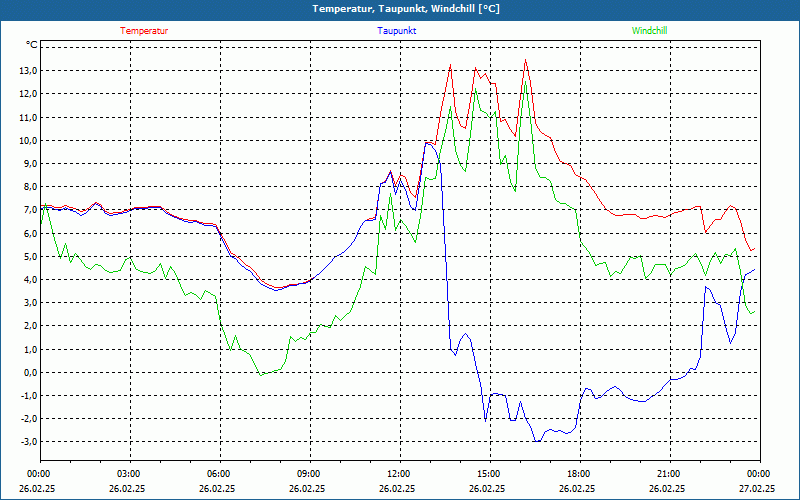
Task: Click the 5,0 y-axis value
Action: (x=31, y=257)
